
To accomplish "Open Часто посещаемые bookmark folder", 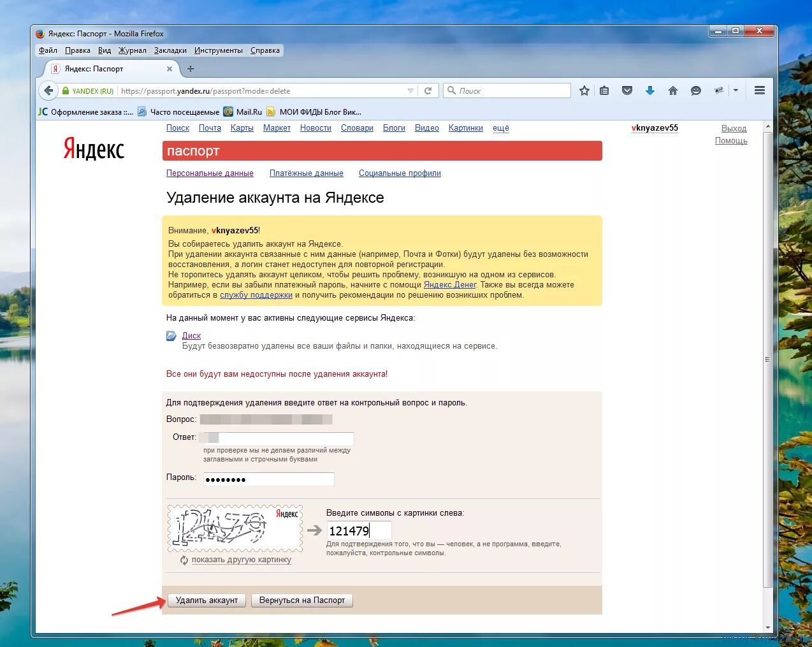I will point(178,112).
